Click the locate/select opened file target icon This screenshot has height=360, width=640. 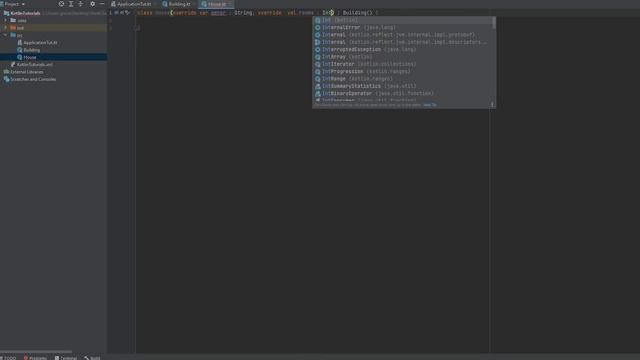point(61,4)
